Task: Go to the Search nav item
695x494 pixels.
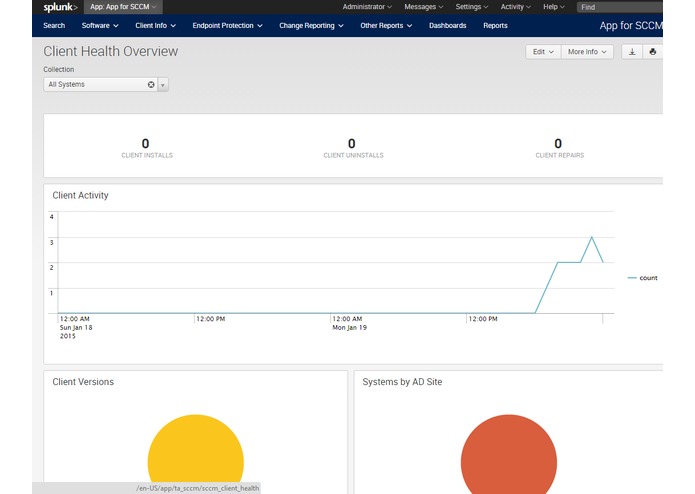Action: (x=54, y=26)
